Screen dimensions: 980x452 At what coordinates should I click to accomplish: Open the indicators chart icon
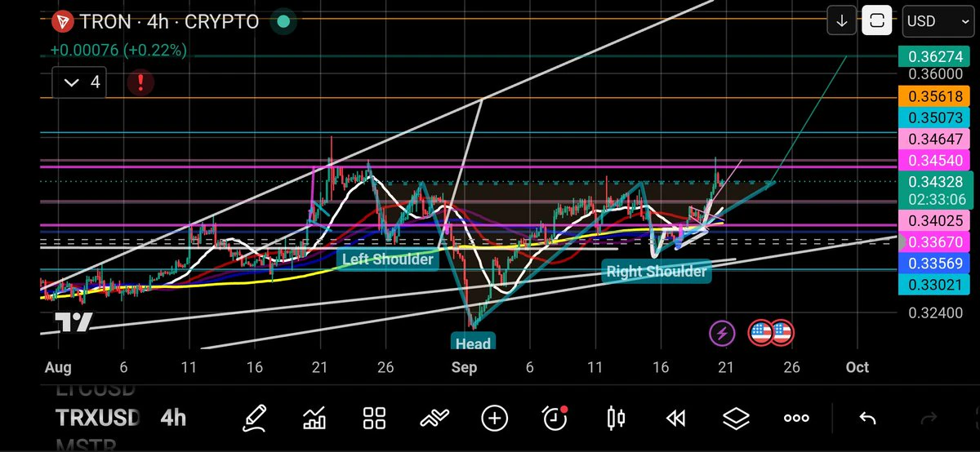pos(314,419)
